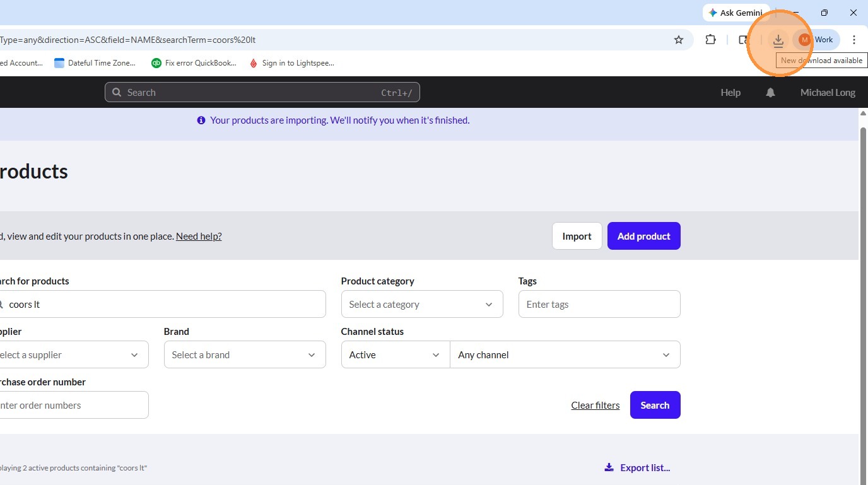This screenshot has height=485, width=868.
Task: Click Export list link
Action: (637, 467)
